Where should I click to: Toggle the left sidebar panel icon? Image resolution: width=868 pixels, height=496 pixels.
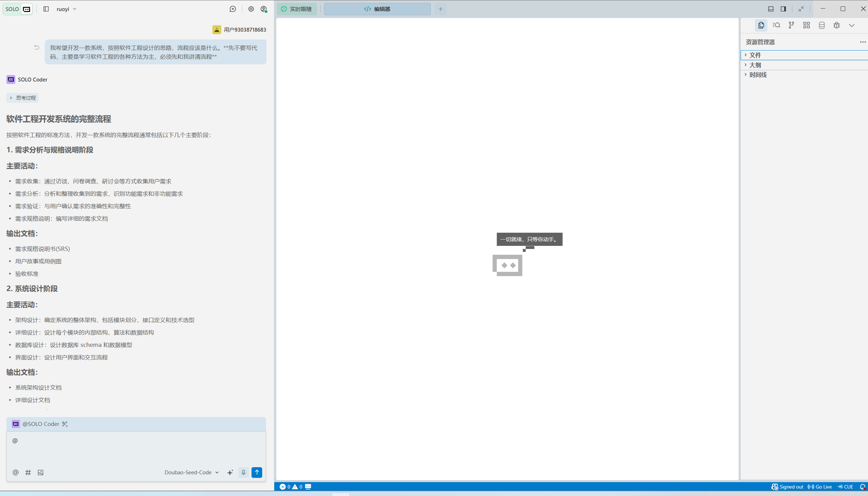point(46,9)
